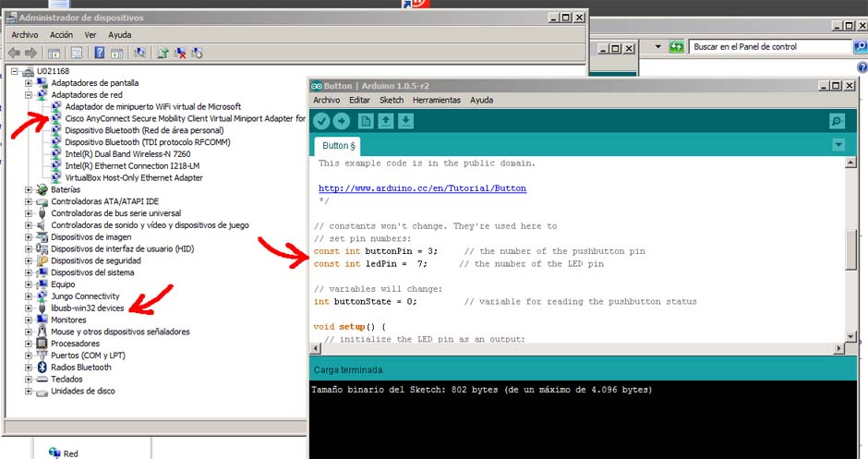Expand the Jungo Connectivity node
The height and width of the screenshot is (459, 868).
coord(29,296)
